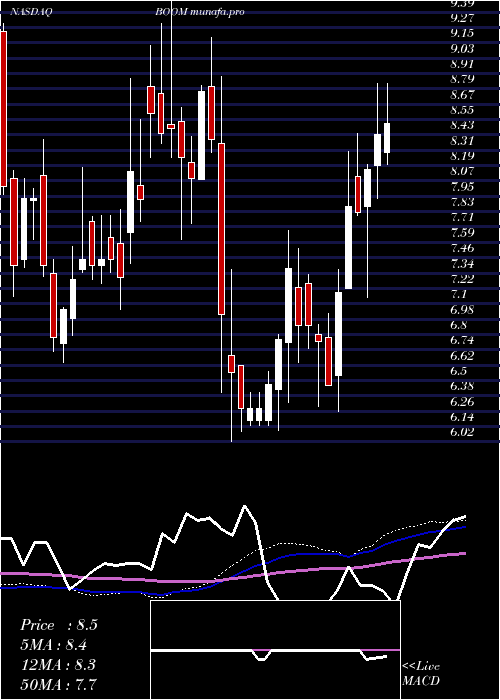Click the NASDAQ exchange label
500x700 pixels.
coord(31,12)
